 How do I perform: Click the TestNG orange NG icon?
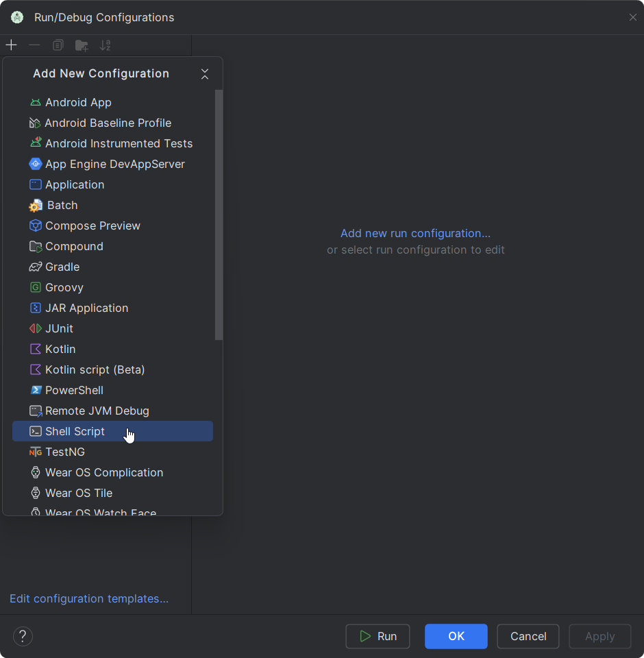[36, 452]
